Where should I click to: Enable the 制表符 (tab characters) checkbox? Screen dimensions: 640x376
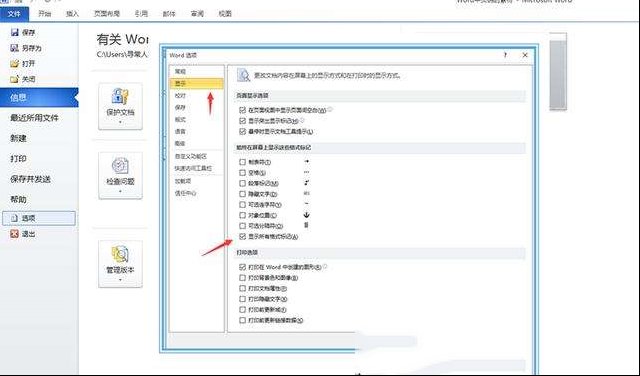click(x=242, y=162)
